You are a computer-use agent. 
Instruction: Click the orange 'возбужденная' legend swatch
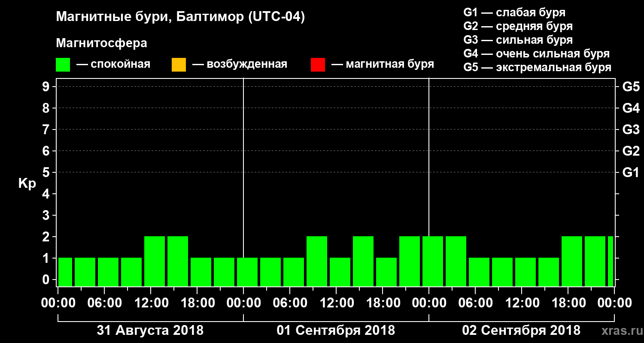[x=179, y=64]
